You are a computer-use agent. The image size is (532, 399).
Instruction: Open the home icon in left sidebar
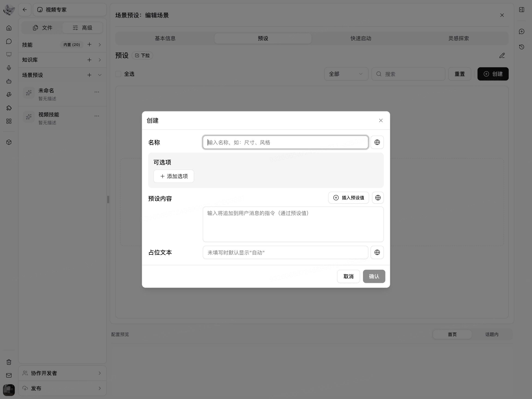[9, 28]
